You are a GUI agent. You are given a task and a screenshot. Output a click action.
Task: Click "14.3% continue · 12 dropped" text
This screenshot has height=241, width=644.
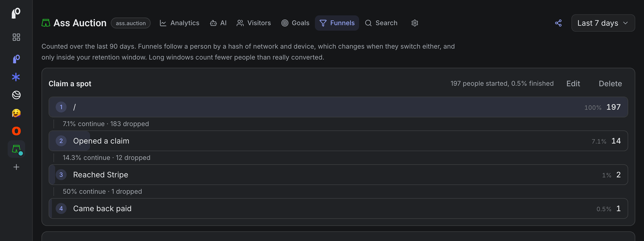[x=106, y=158]
